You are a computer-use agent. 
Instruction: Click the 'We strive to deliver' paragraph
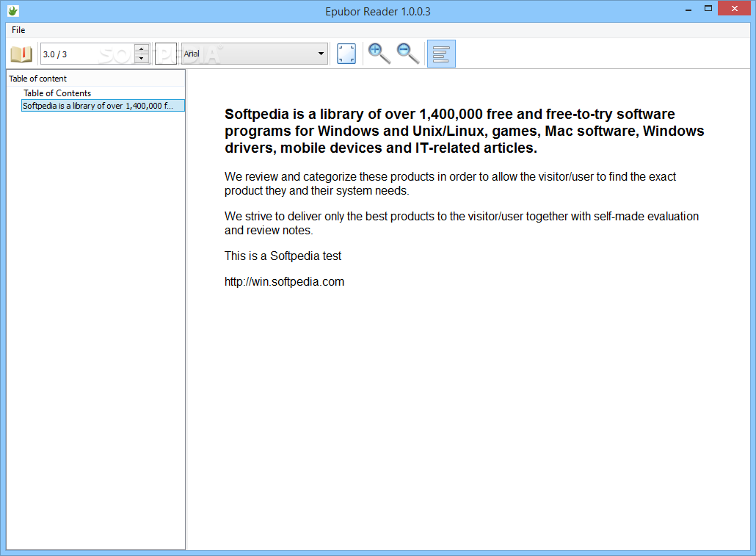coord(462,223)
